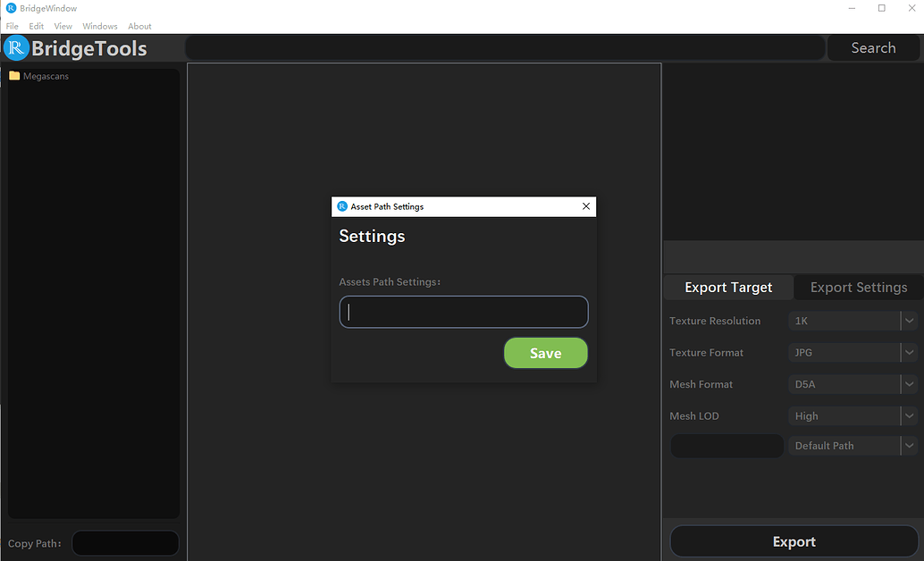Click the Assets Path Settings text field
Image resolution: width=924 pixels, height=561 pixels.
point(463,312)
